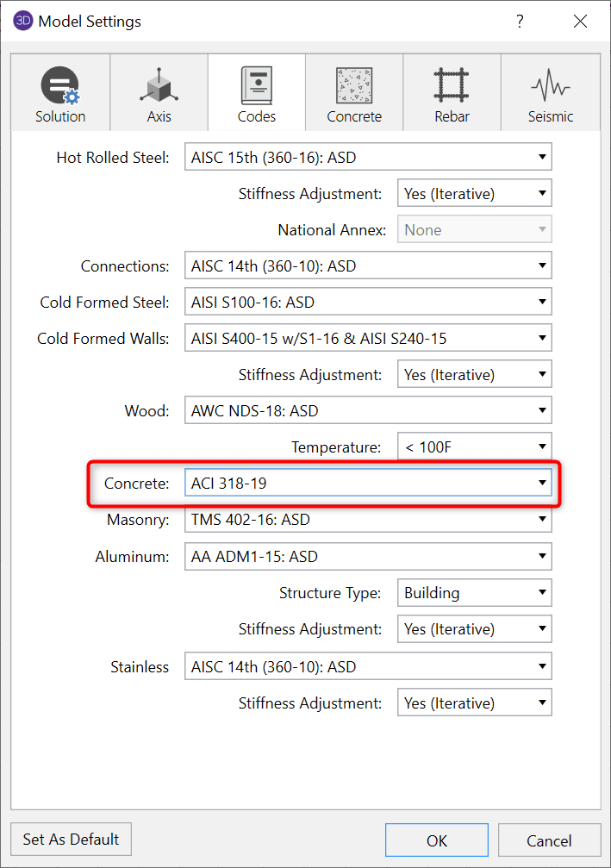Click the Concrete tab icon
This screenshot has width=611, height=868.
(353, 86)
